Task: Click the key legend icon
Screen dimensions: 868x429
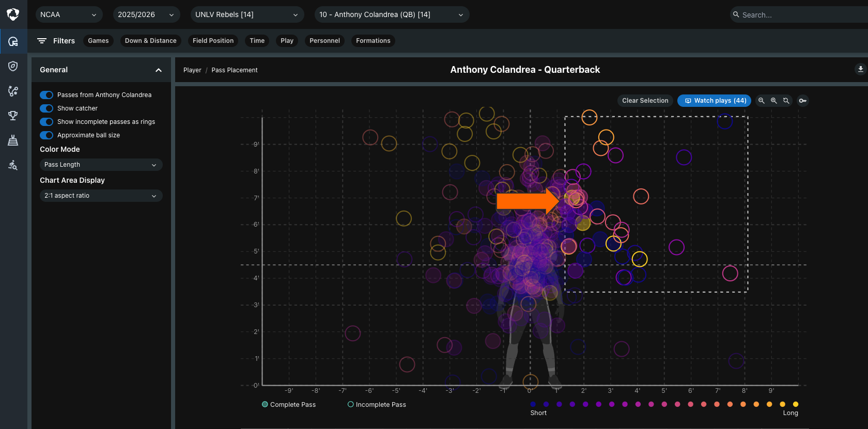Action: point(802,101)
